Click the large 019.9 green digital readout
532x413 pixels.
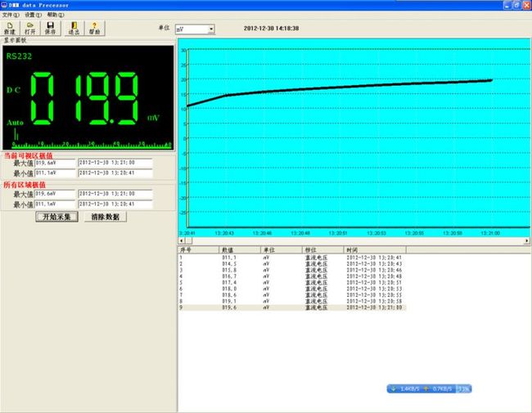[x=85, y=98]
